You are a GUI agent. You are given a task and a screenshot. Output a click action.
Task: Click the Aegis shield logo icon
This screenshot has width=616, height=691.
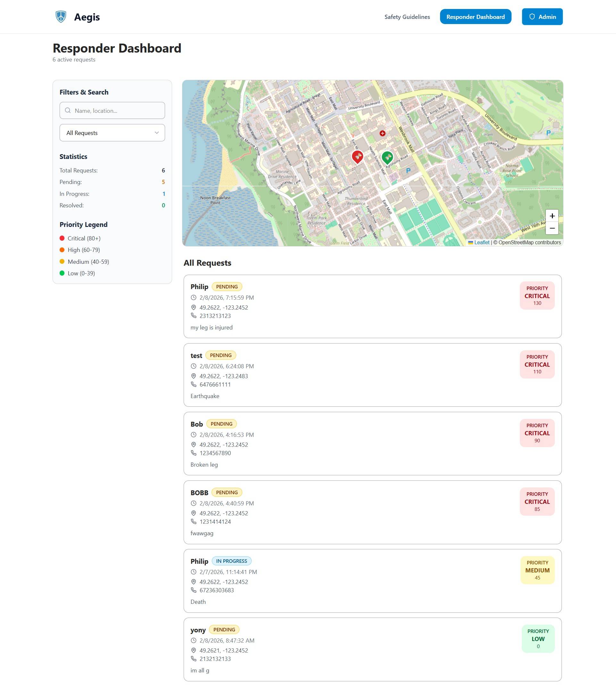pos(61,17)
